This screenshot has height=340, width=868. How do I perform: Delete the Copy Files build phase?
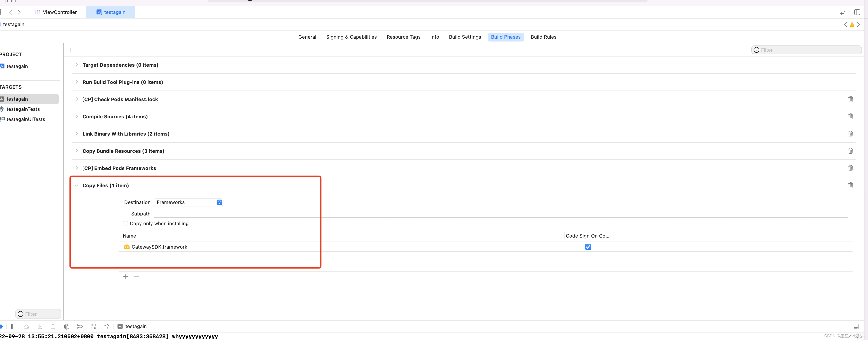(850, 185)
